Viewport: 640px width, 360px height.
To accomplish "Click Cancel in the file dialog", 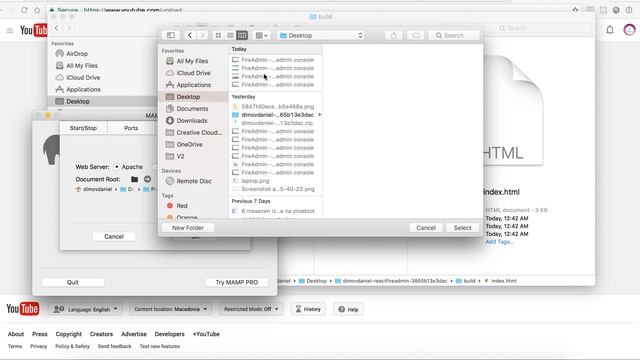I will pos(426,228).
